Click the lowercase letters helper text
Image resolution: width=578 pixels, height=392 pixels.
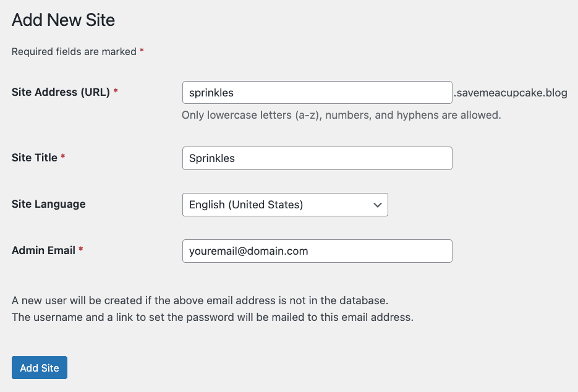click(x=342, y=115)
